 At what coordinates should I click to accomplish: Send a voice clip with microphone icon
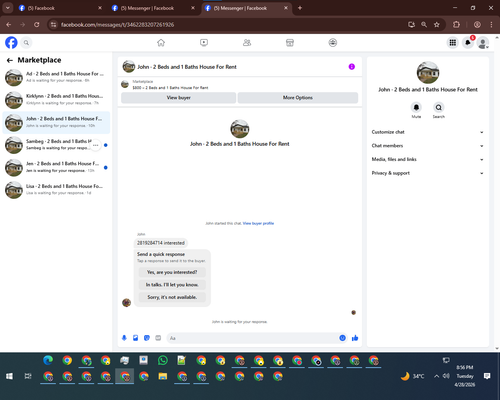[124, 338]
